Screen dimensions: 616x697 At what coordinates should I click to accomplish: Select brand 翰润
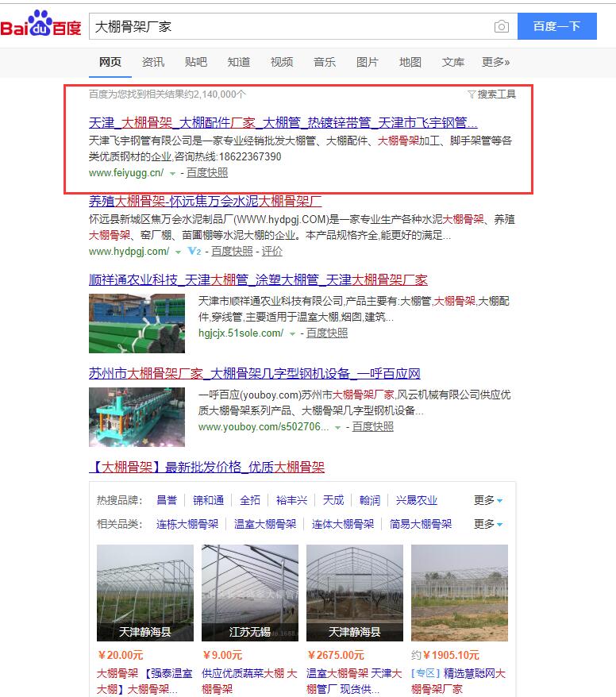tap(370, 500)
